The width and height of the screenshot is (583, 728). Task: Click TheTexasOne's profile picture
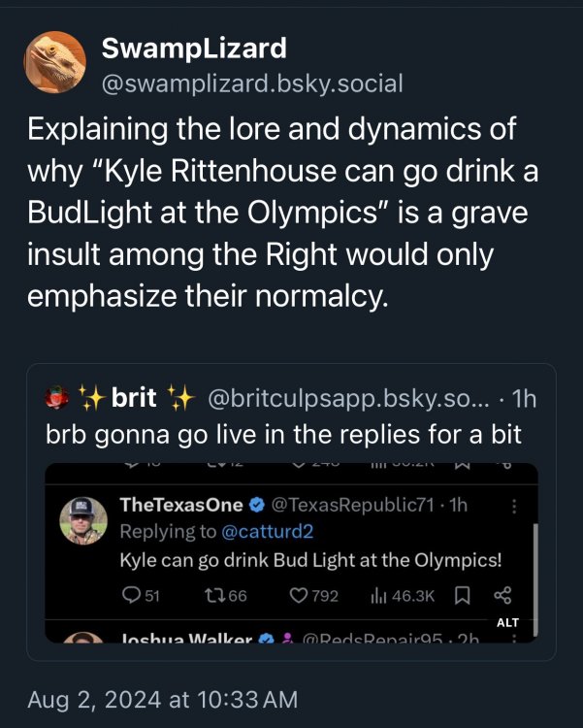(83, 521)
